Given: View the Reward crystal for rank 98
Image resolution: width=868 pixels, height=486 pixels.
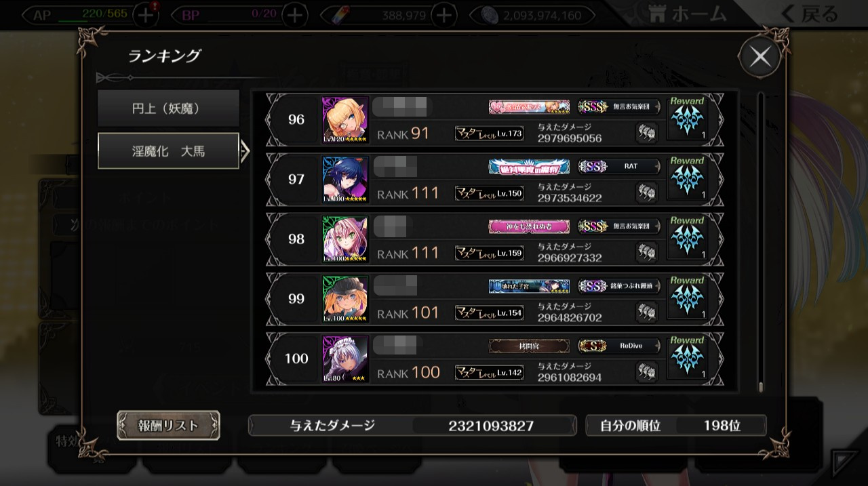Looking at the screenshot, I should pos(688,239).
